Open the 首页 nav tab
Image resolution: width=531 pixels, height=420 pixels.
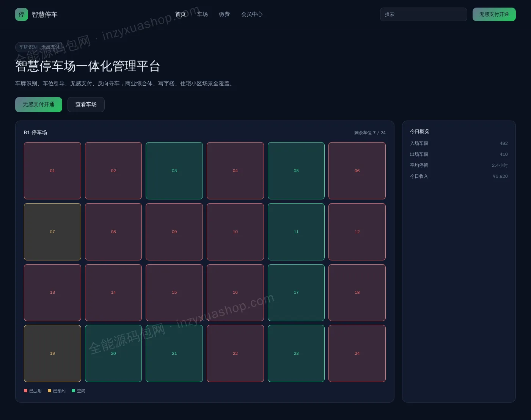181,14
